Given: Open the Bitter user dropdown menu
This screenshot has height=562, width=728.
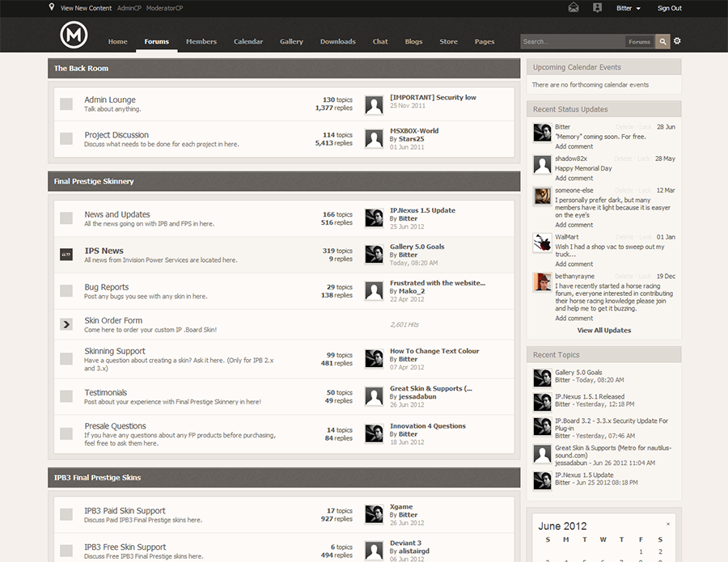Looking at the screenshot, I should pyautogui.click(x=629, y=8).
